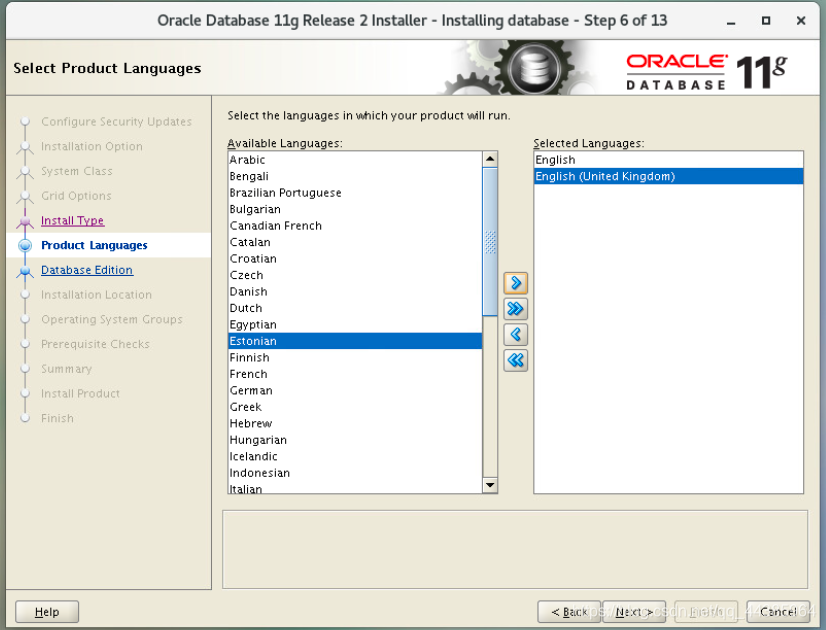Add selected language with single right arrow
This screenshot has width=826, height=630.
tap(515, 283)
